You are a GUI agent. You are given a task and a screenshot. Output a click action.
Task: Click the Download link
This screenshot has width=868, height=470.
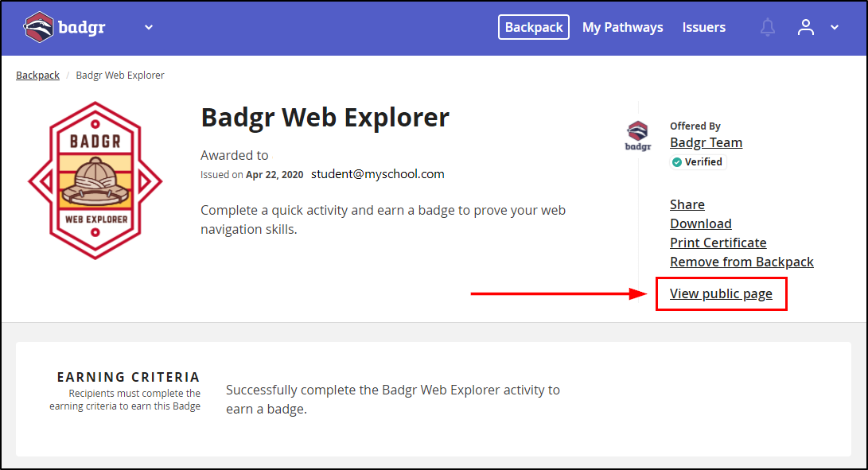701,223
